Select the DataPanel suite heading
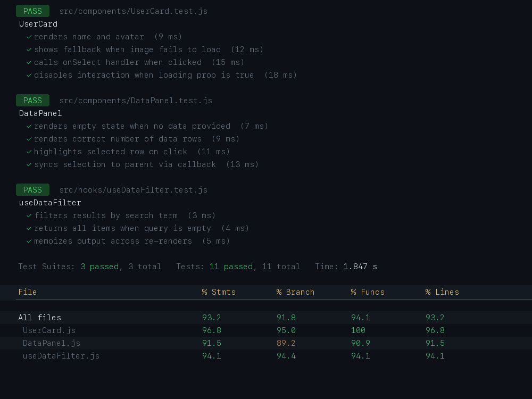Screen dimensions: 532x399 coord(40,113)
